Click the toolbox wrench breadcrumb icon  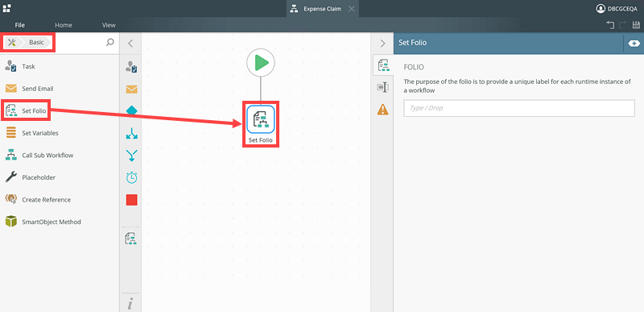(x=11, y=43)
